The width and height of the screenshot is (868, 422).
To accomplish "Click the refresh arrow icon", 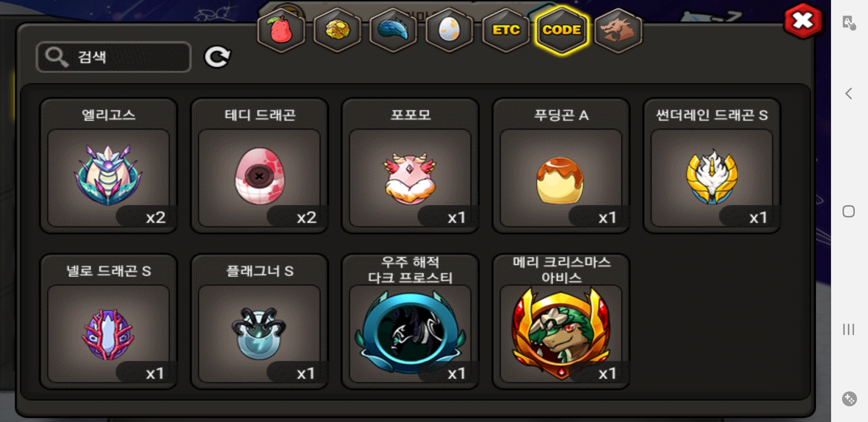I will coord(218,57).
